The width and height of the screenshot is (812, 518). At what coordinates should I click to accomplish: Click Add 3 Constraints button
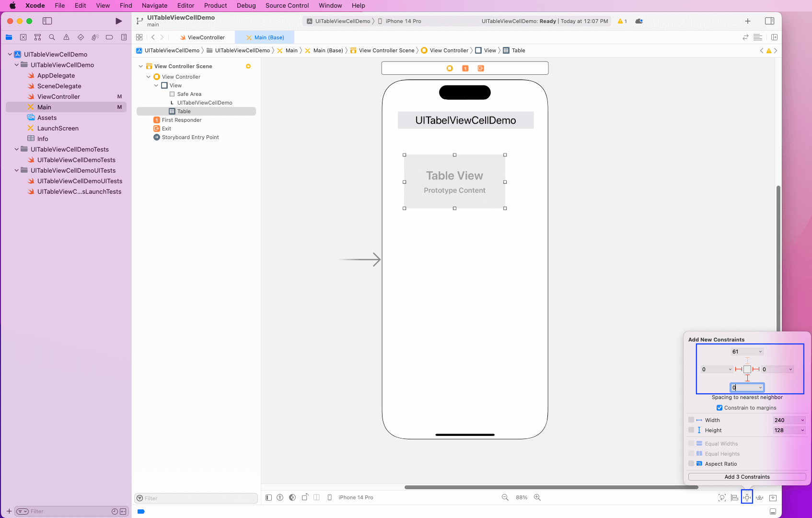[x=747, y=477]
